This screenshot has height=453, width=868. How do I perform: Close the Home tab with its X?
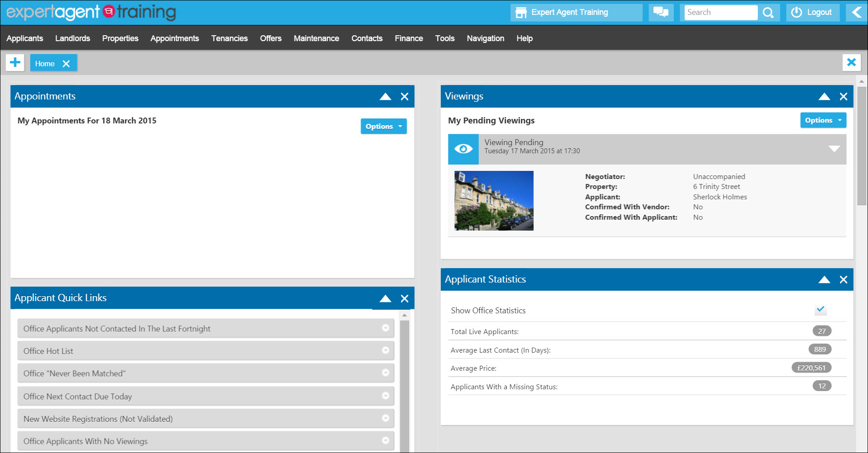pos(66,64)
